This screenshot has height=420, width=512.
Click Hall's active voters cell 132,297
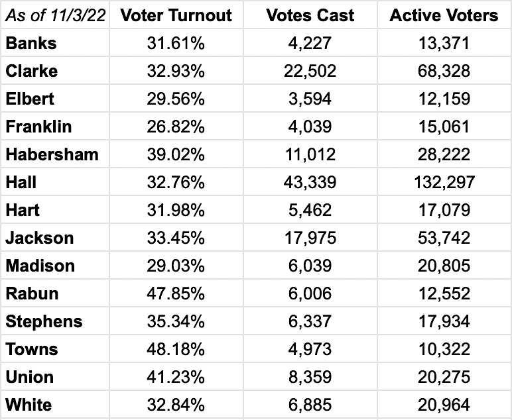pyautogui.click(x=444, y=183)
